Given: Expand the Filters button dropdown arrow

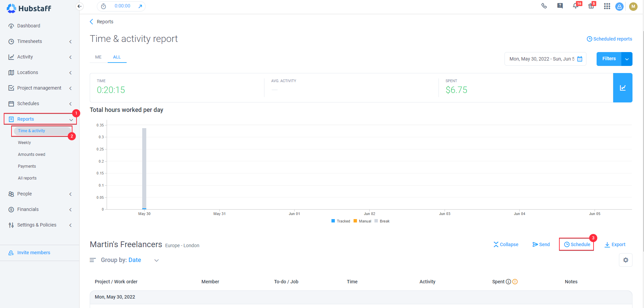Looking at the screenshot, I should click(x=627, y=58).
